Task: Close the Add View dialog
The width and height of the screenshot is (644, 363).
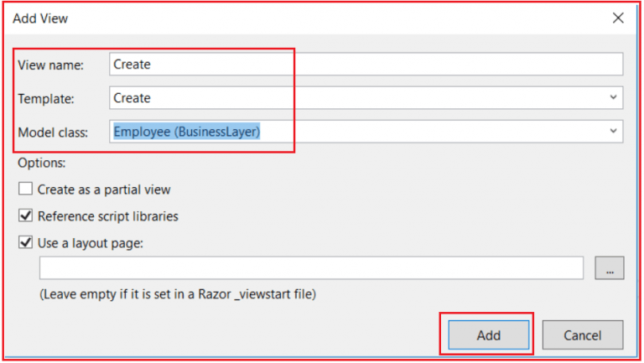Action: pos(618,18)
